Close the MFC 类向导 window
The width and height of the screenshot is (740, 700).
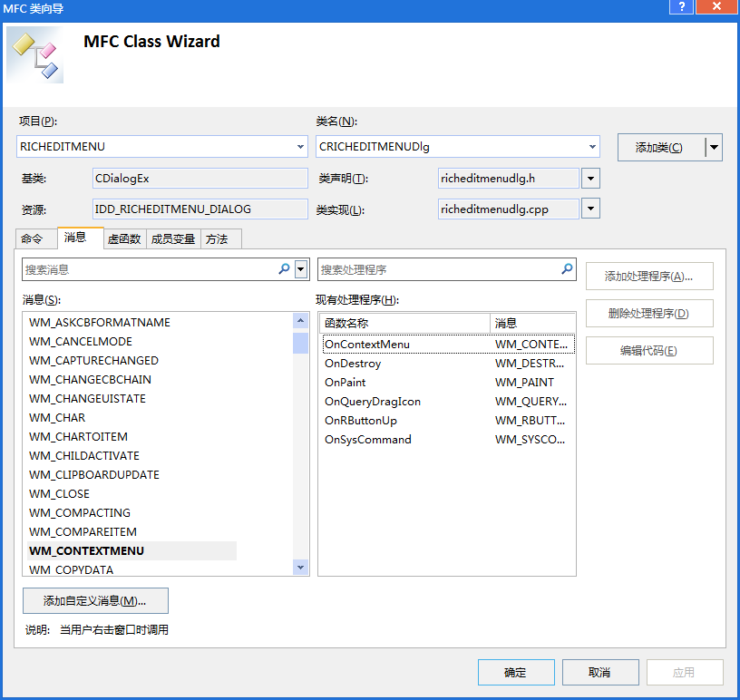(716, 6)
